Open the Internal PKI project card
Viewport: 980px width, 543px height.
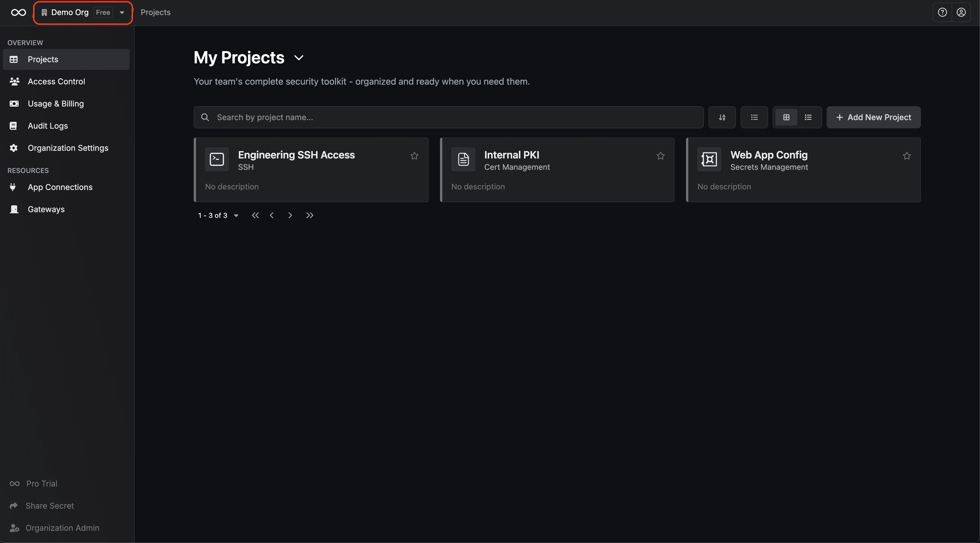[557, 170]
